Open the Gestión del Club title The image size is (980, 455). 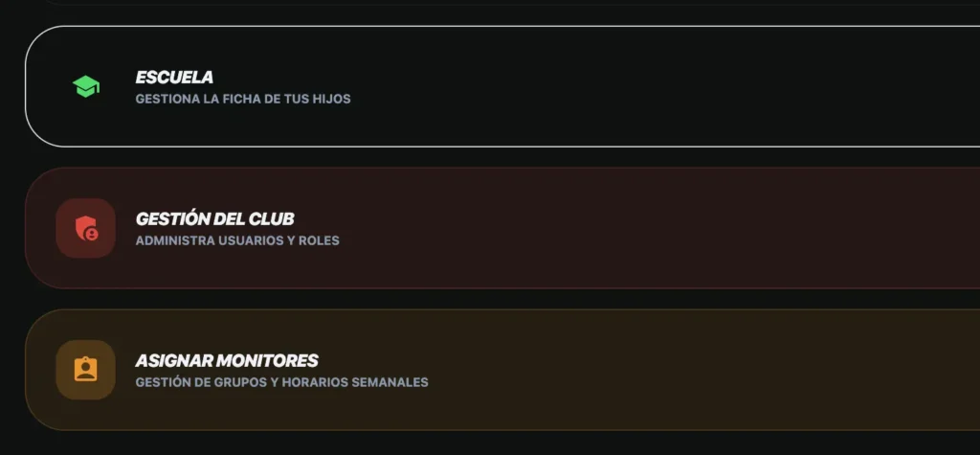point(214,219)
